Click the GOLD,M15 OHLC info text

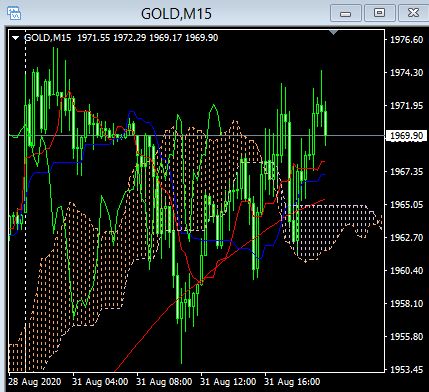[x=121, y=38]
